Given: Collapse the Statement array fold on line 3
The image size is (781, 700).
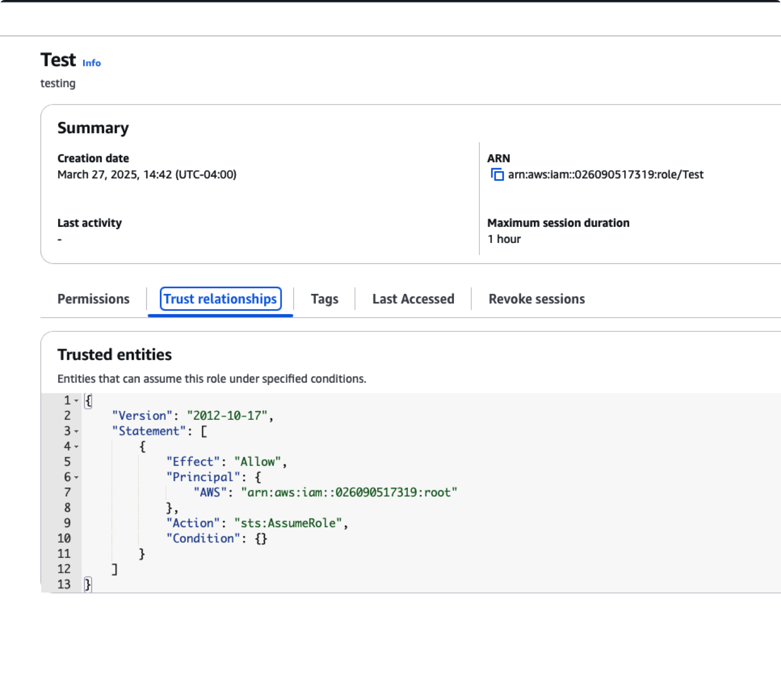Looking at the screenshot, I should coord(76,432).
